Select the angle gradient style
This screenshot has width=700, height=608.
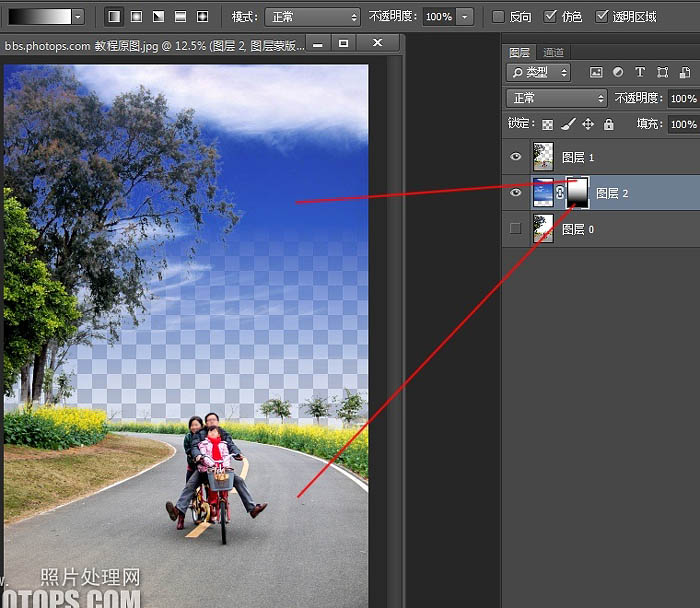158,17
